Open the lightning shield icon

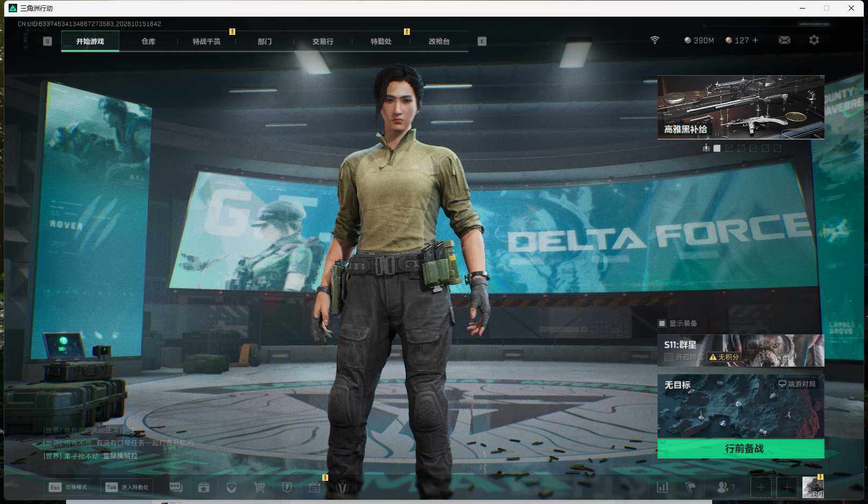coord(287,487)
